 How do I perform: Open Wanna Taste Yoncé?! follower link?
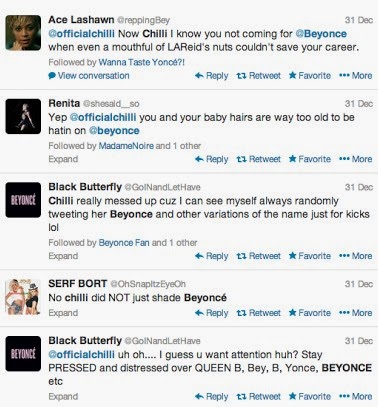(x=141, y=62)
